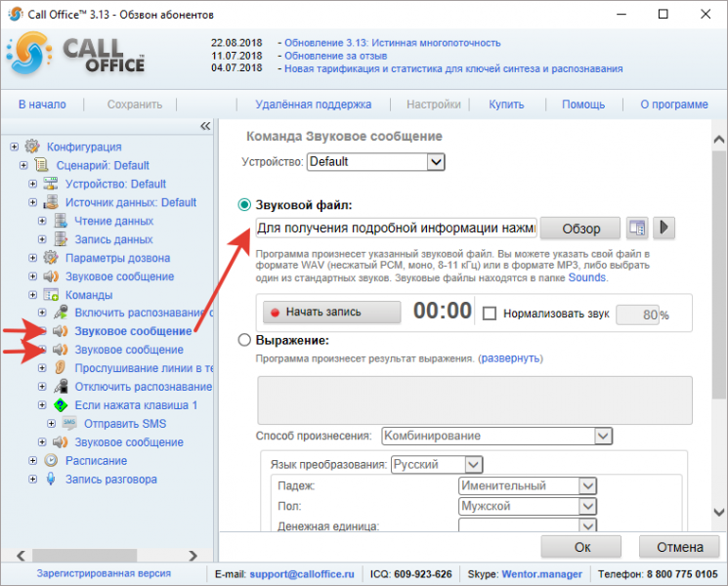This screenshot has height=586, width=728.
Task: Click the Чтение данных icon
Action: click(61, 221)
